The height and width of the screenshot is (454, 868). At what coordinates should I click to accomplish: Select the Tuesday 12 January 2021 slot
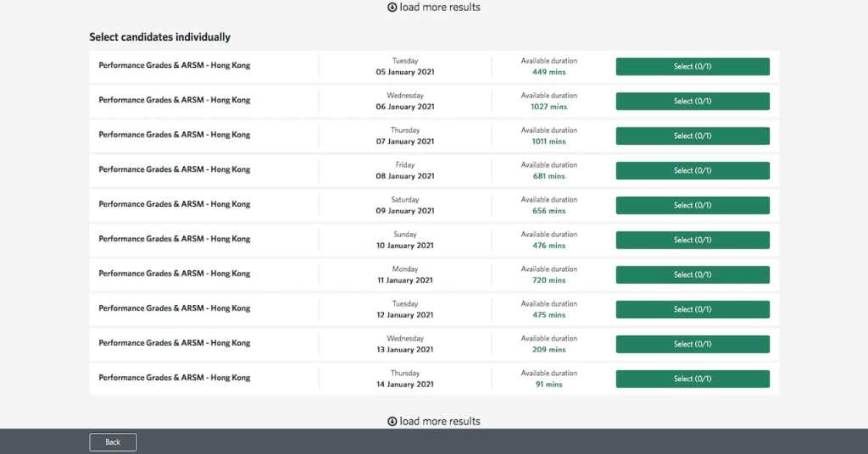(x=693, y=310)
